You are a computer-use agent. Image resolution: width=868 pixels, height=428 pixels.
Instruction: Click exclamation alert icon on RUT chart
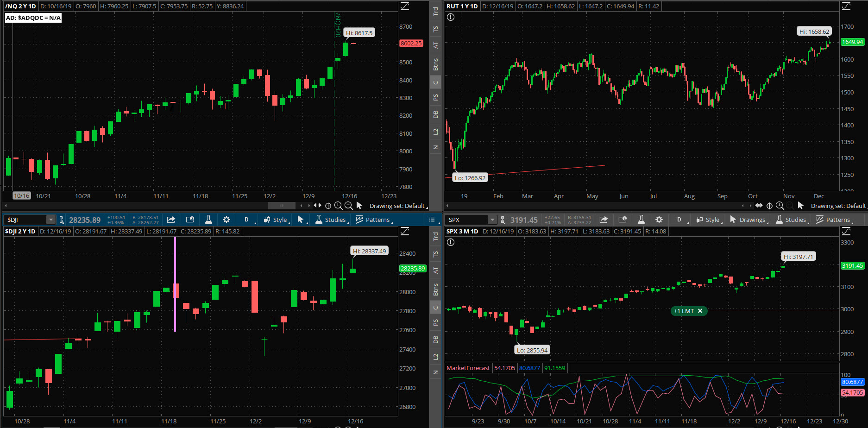tap(451, 17)
